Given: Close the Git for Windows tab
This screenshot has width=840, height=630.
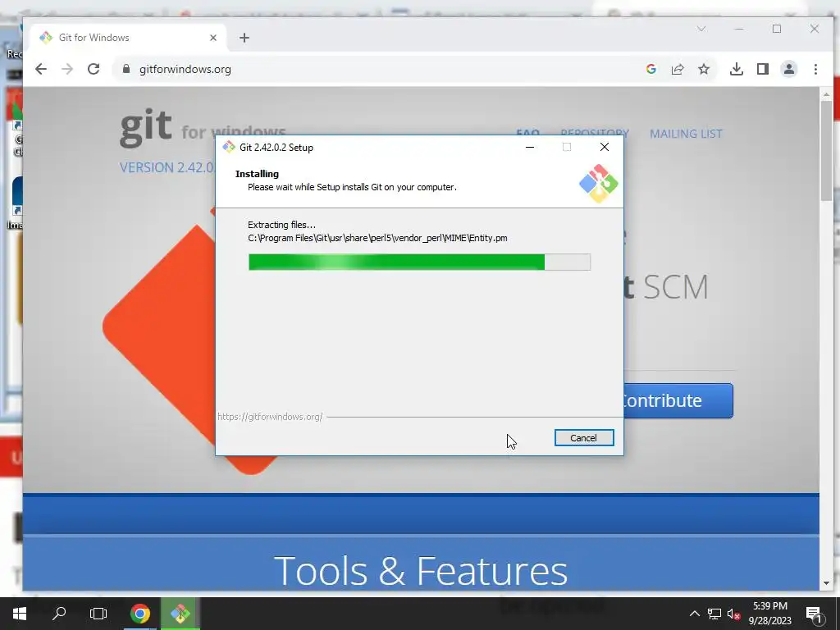Looking at the screenshot, I should coord(213,38).
